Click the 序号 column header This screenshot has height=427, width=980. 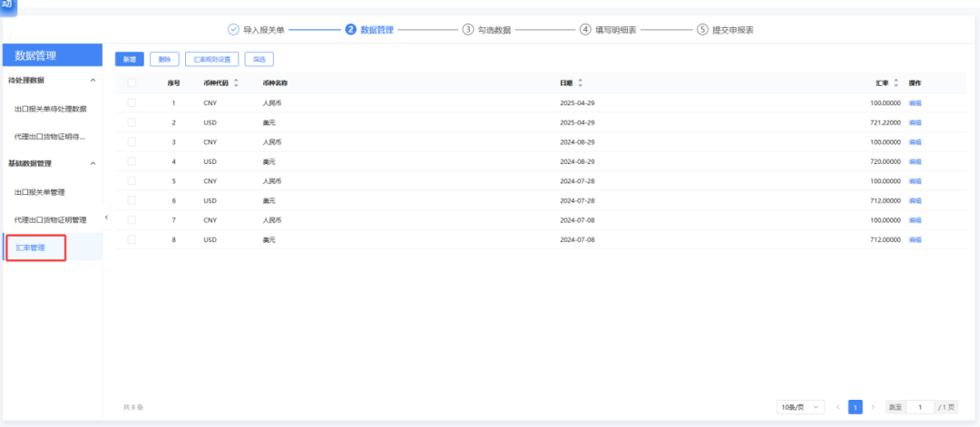173,83
